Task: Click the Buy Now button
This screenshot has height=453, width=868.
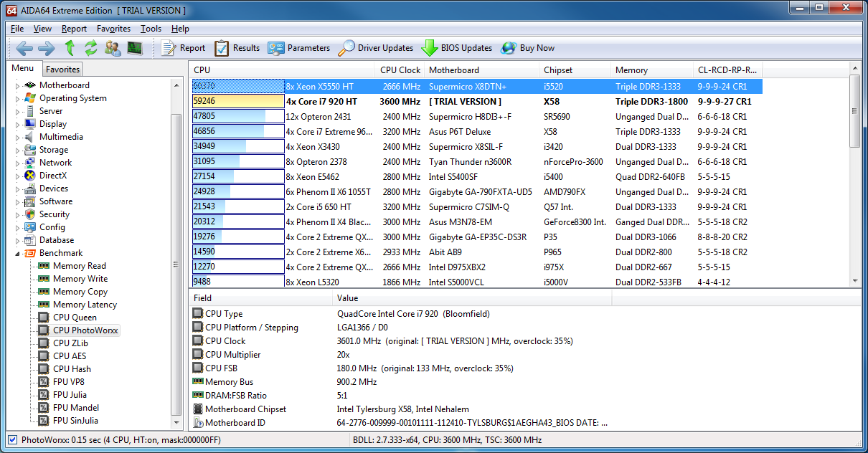Action: (528, 48)
